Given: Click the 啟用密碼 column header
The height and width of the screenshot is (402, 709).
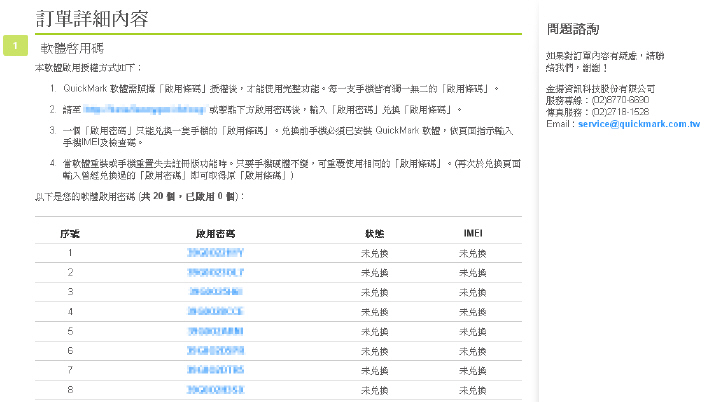Looking at the screenshot, I should click(x=215, y=232).
